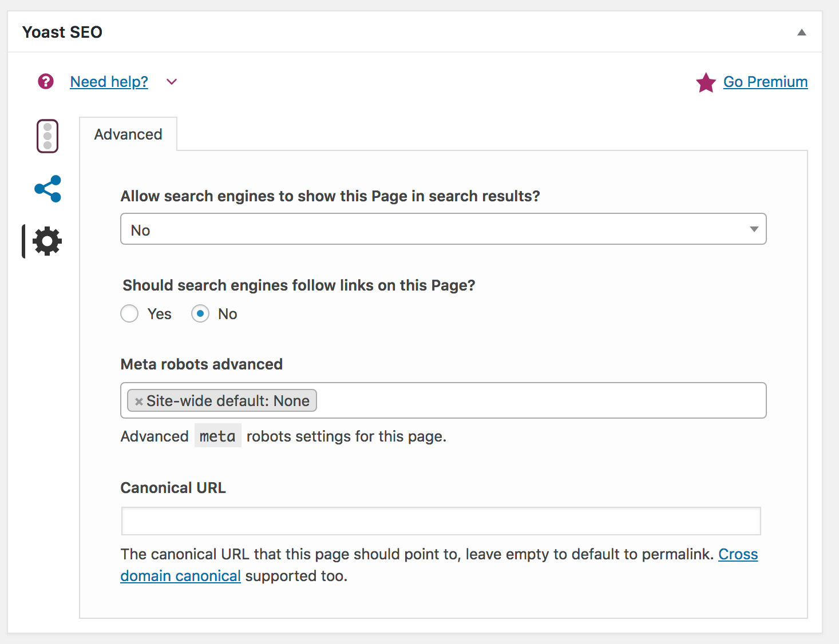Open the Cross domain canonical link
This screenshot has height=644, width=839.
738,554
